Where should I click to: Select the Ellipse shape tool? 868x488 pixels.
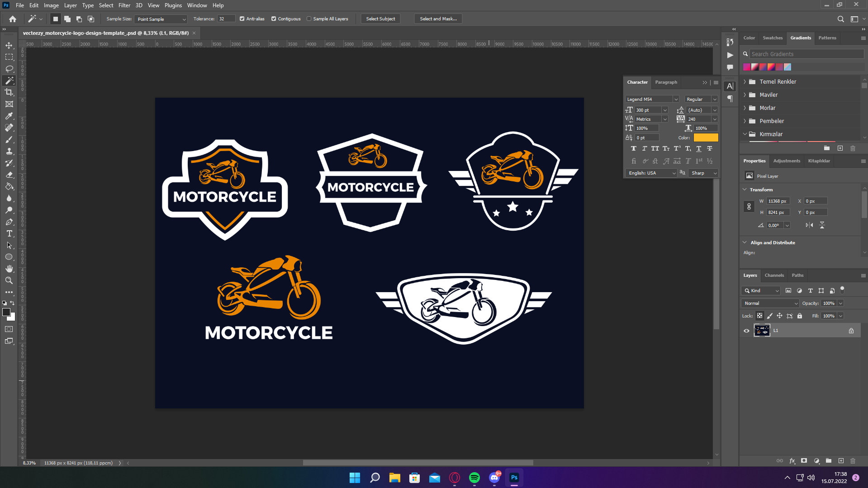[9, 257]
